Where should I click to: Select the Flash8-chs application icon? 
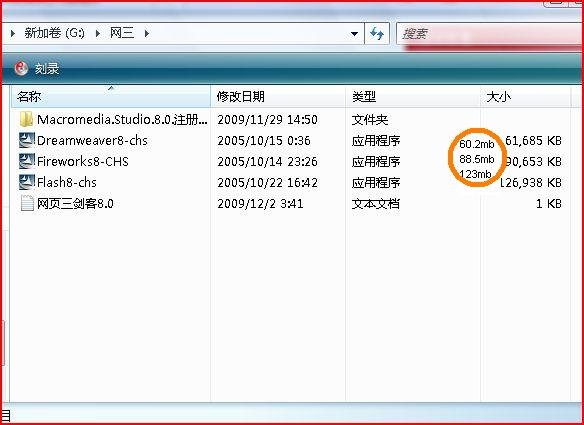(26, 182)
